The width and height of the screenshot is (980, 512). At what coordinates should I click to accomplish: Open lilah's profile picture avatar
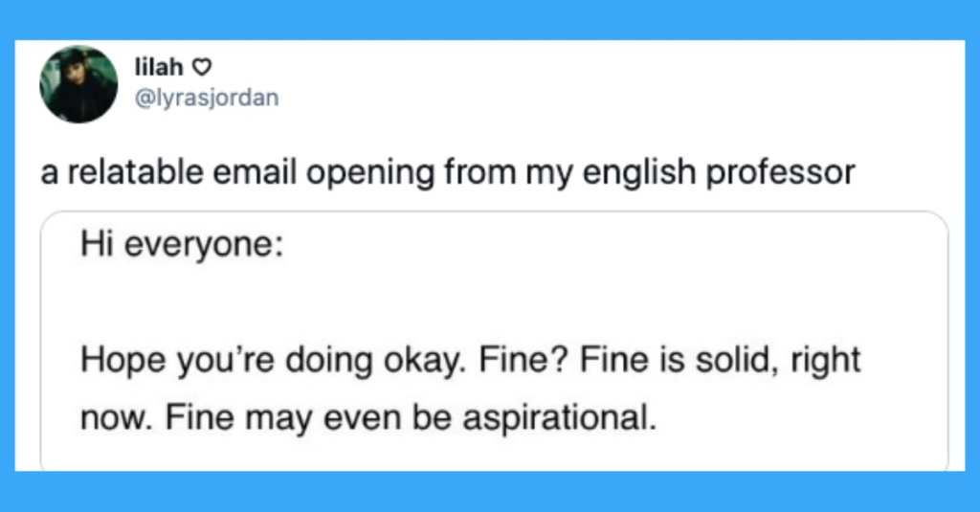pyautogui.click(x=78, y=84)
